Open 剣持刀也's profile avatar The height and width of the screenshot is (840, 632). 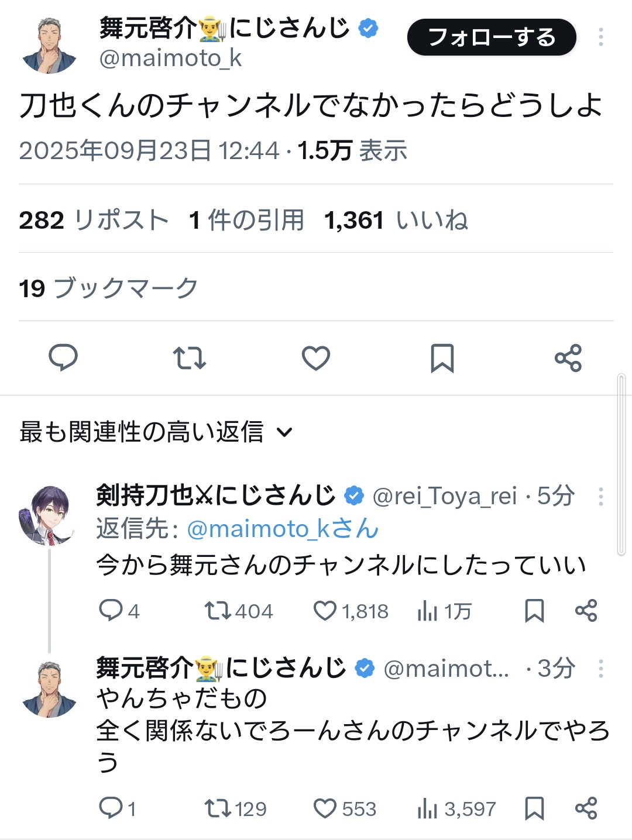pyautogui.click(x=47, y=515)
